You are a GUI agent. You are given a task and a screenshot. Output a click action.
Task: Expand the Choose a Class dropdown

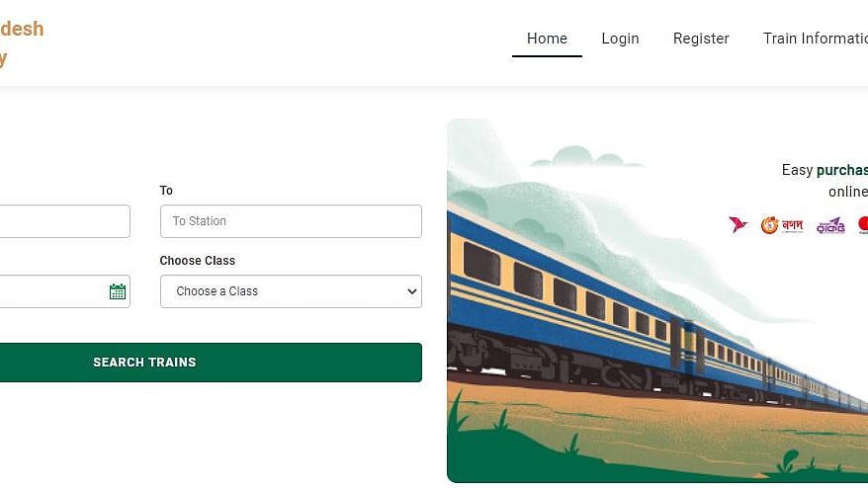point(291,291)
